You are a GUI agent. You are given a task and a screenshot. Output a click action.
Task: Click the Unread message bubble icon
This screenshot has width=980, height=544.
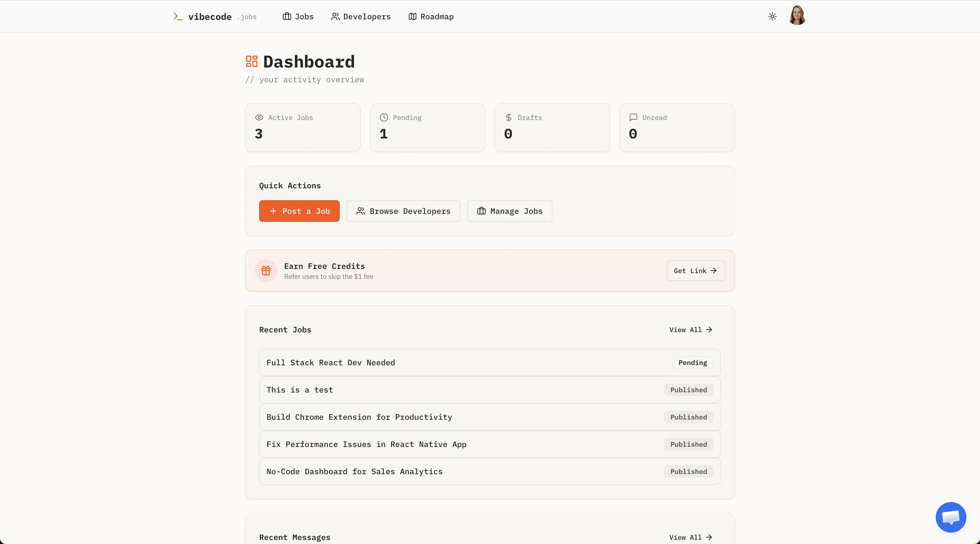tap(633, 117)
